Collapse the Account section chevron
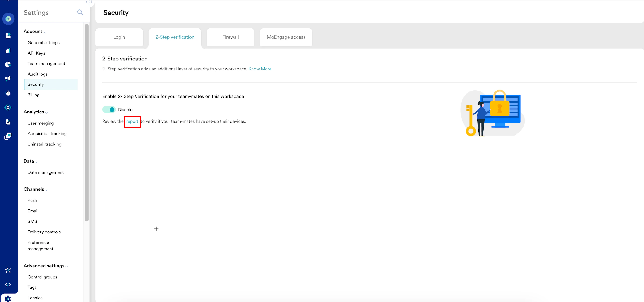Image resolution: width=644 pixels, height=302 pixels. pyautogui.click(x=45, y=32)
